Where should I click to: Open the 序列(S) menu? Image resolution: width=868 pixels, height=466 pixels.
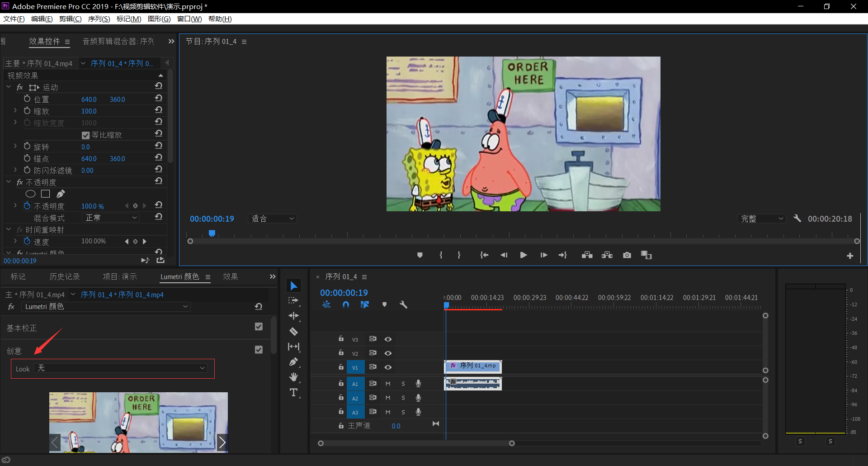click(99, 19)
